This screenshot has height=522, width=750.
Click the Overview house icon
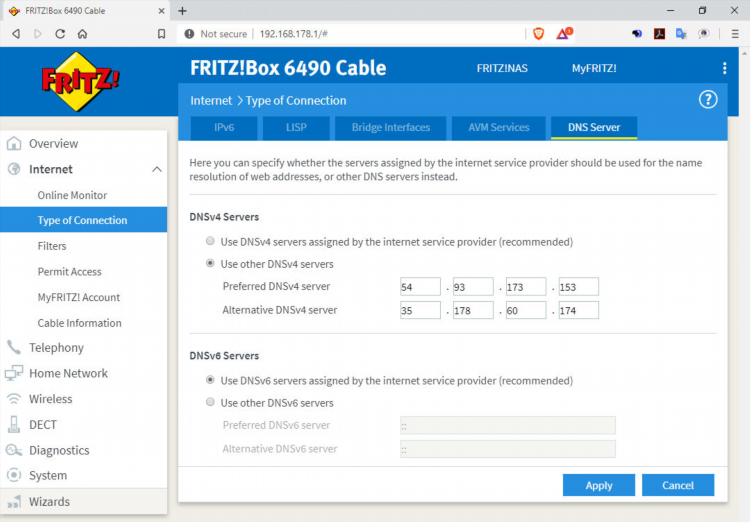coord(14,143)
